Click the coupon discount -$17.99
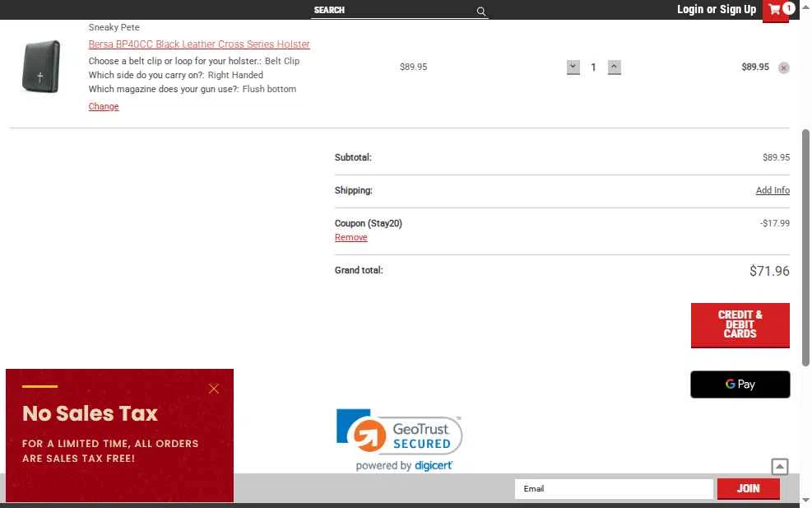Viewport: 812px width, 508px height. (x=775, y=223)
